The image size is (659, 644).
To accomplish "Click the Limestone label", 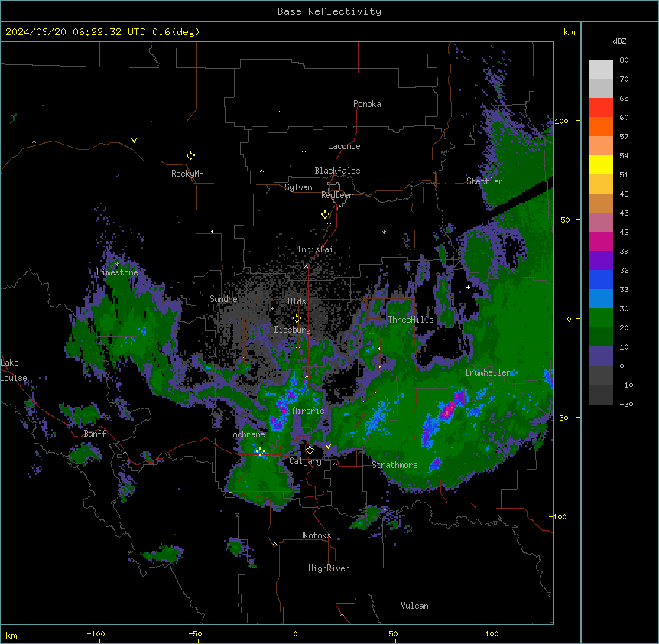I will [x=117, y=272].
